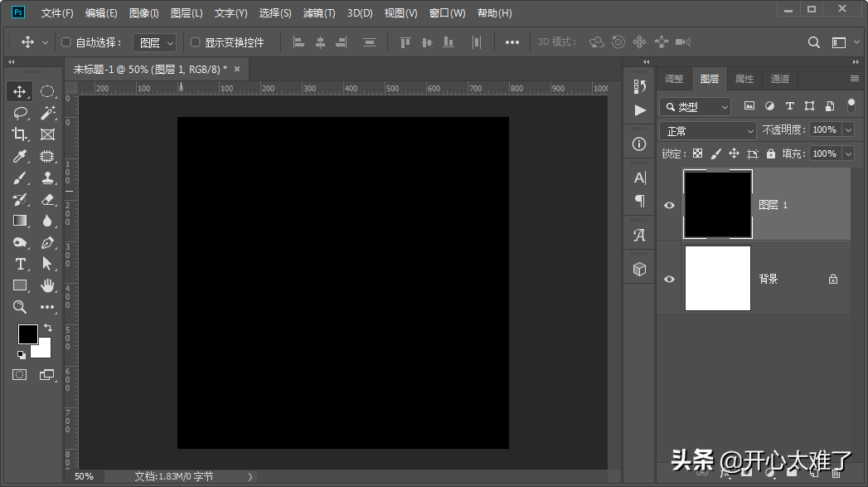
Task: Select the Gradient tool
Action: pyautogui.click(x=20, y=221)
